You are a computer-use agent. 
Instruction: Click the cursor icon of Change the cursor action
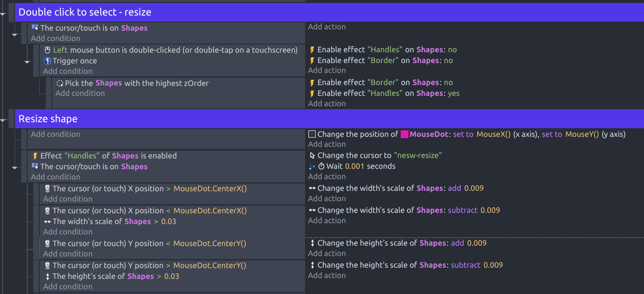(312, 155)
